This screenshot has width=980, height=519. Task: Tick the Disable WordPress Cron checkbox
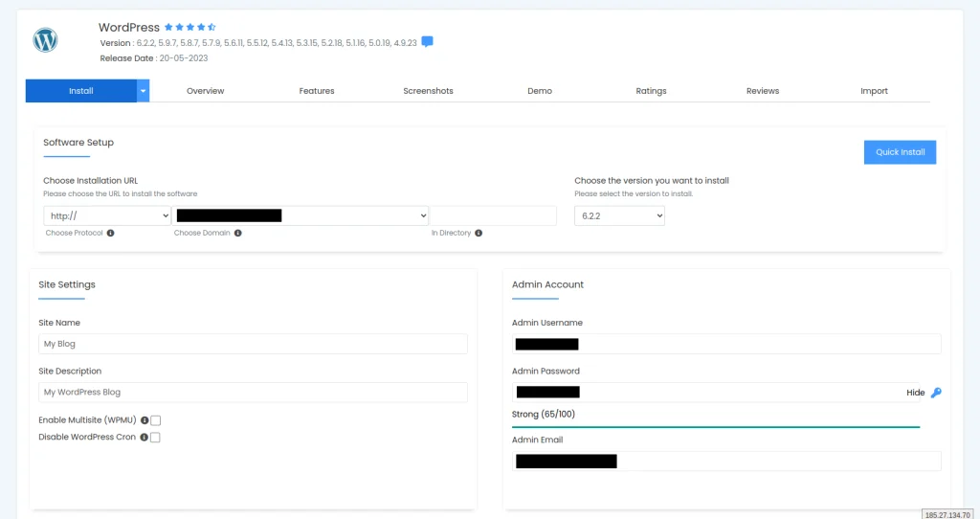[x=155, y=437]
